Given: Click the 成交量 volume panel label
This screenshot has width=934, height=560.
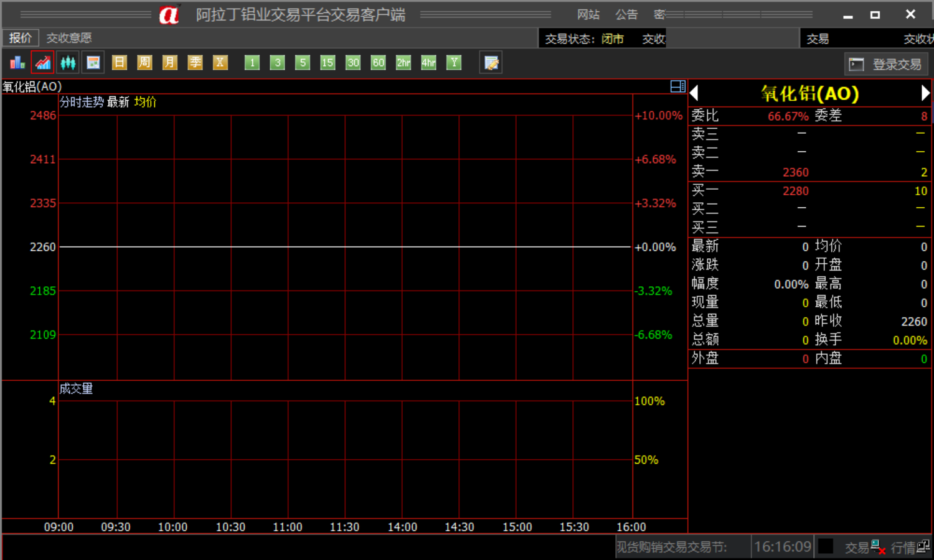Looking at the screenshot, I should (77, 389).
